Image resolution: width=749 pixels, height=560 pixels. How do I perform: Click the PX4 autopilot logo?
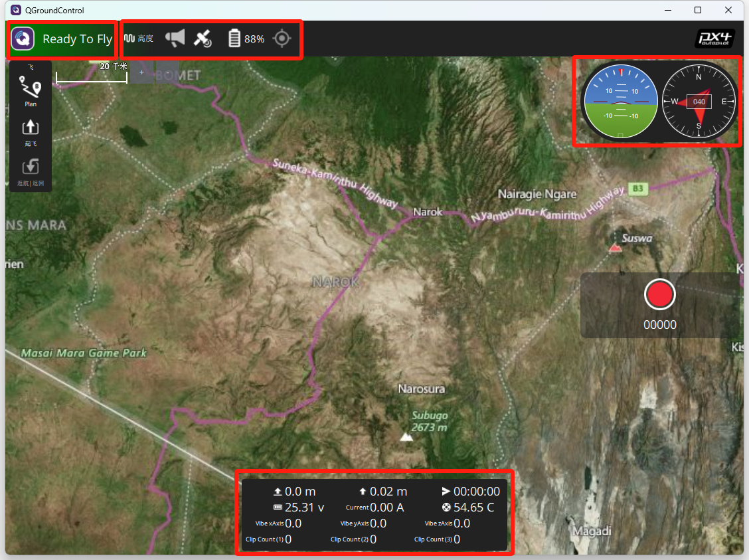714,39
